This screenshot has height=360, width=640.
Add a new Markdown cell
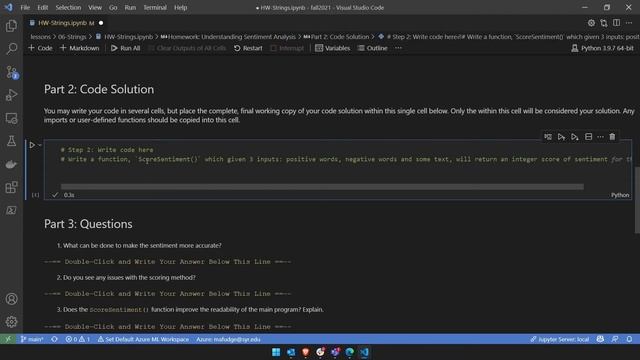point(80,48)
